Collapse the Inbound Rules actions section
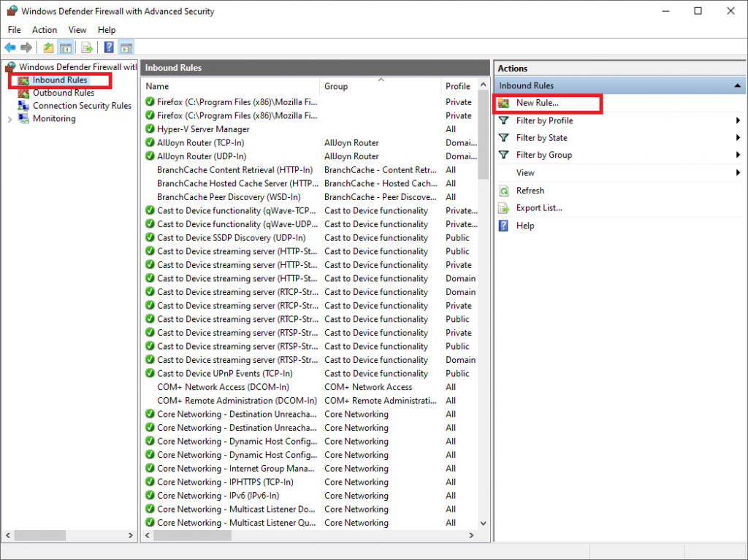Screen dimensions: 748x560 (x=737, y=85)
